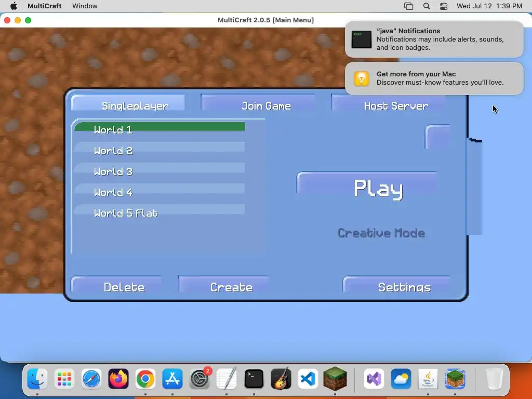Click the Java coffee cup dock icon
532x399 pixels.
(x=428, y=379)
